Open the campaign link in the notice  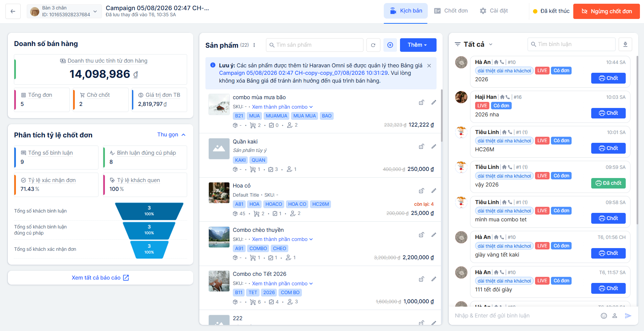point(304,73)
